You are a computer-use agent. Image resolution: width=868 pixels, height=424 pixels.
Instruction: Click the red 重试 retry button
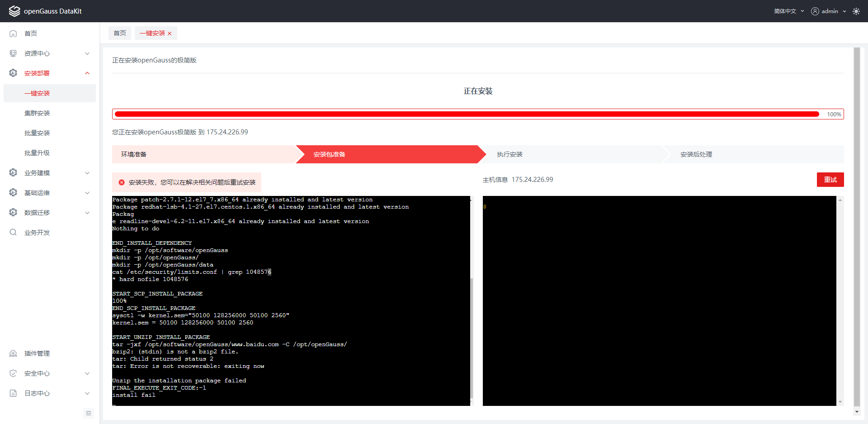click(x=830, y=180)
